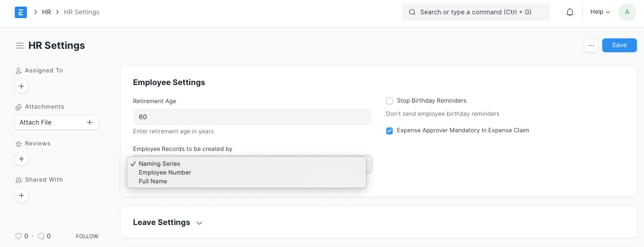Screen dimensions: 644x247
Task: Open the Help dropdown
Action: pyautogui.click(x=600, y=12)
